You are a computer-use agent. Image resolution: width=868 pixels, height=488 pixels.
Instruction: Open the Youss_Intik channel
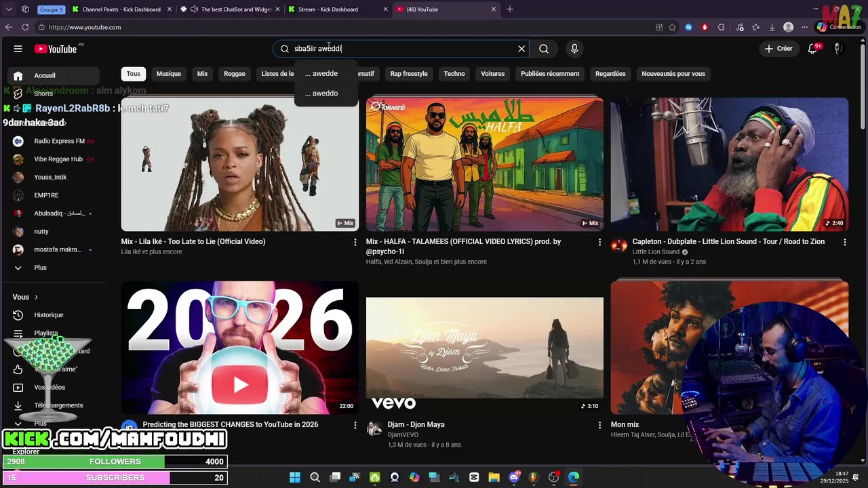click(x=53, y=178)
